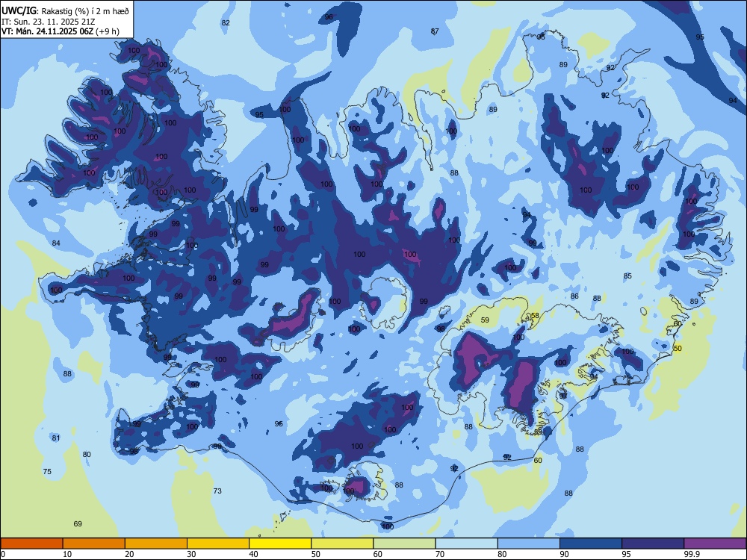This screenshot has height=560, width=747.
Task: Click the humidity value '81' on the map
Action: [x=56, y=438]
